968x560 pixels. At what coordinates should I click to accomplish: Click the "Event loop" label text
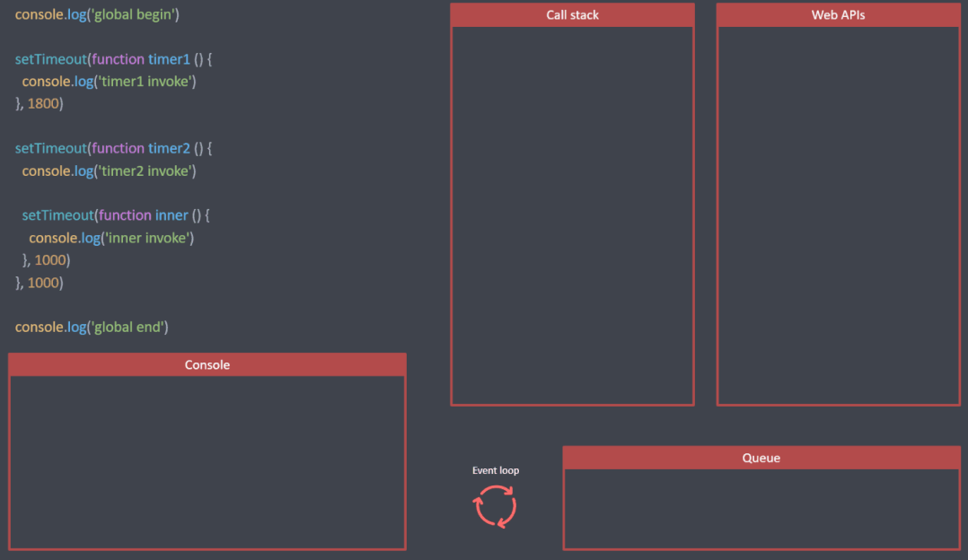pyautogui.click(x=496, y=470)
